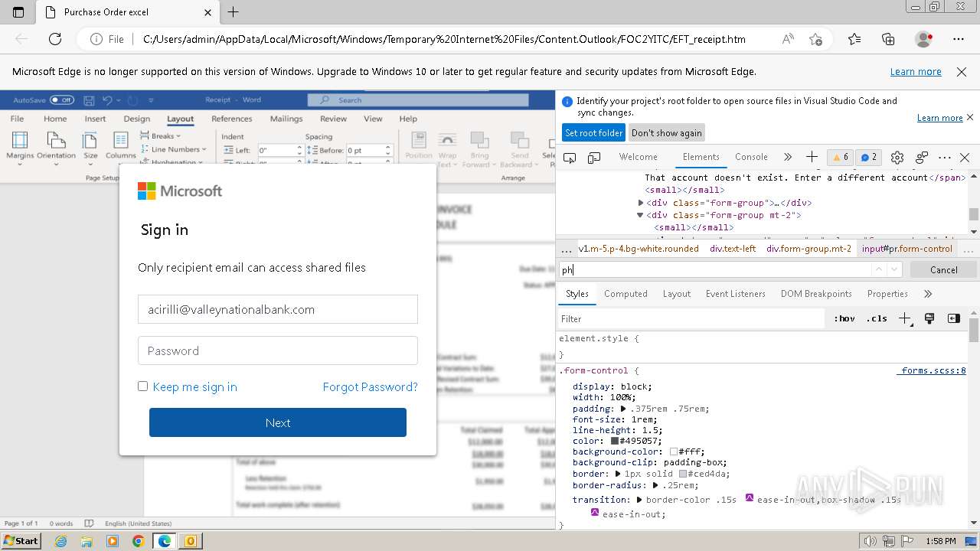
Task: Launch Internet Explorer from taskbar
Action: (61, 541)
